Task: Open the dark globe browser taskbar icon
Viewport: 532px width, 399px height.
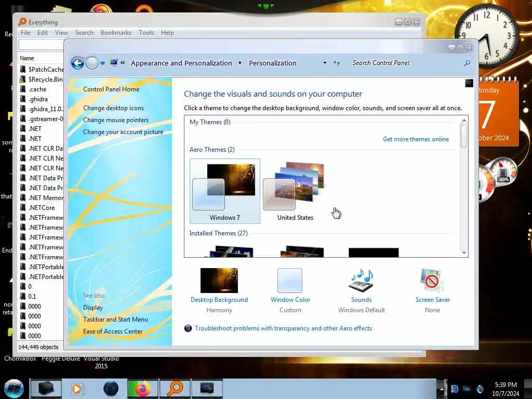Action: pos(111,389)
